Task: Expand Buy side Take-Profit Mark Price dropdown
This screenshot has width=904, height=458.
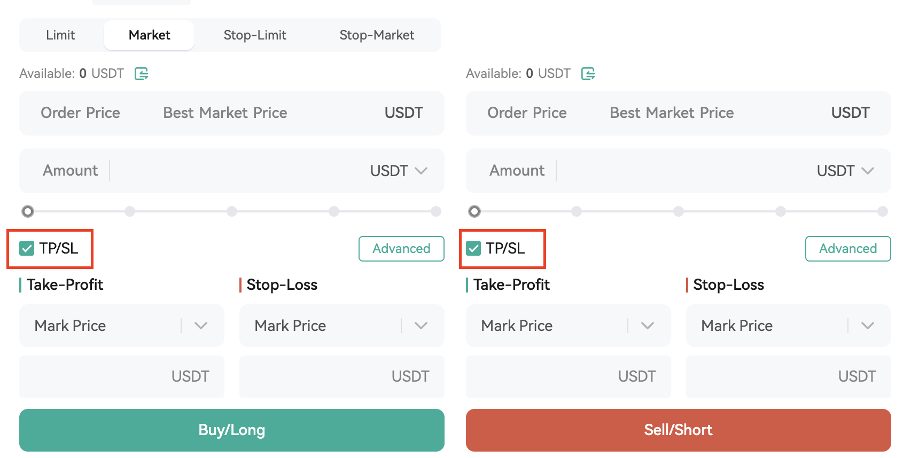Action: pyautogui.click(x=201, y=326)
